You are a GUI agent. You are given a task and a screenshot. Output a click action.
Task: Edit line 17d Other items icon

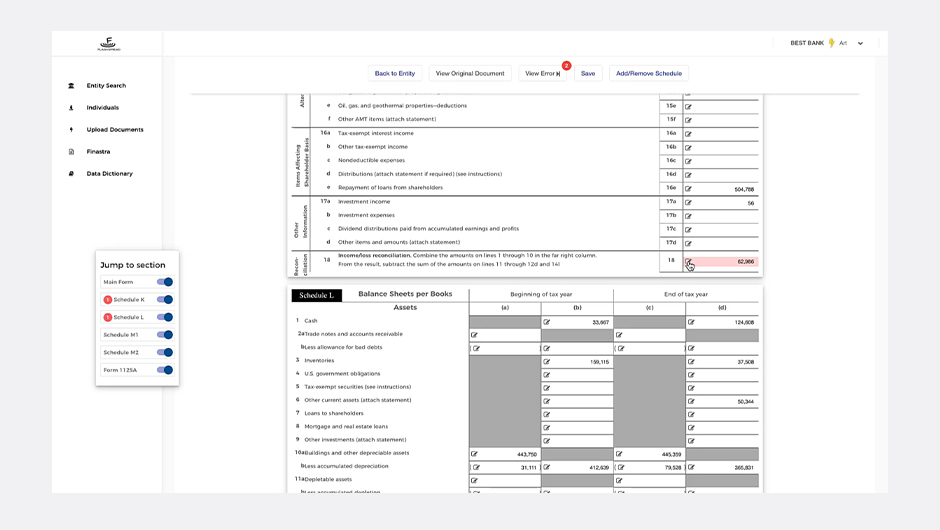coord(688,243)
